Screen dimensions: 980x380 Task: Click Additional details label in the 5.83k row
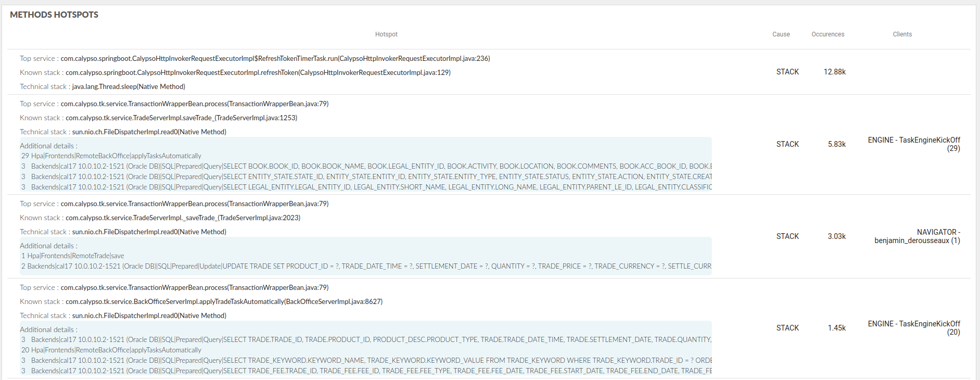click(x=48, y=146)
